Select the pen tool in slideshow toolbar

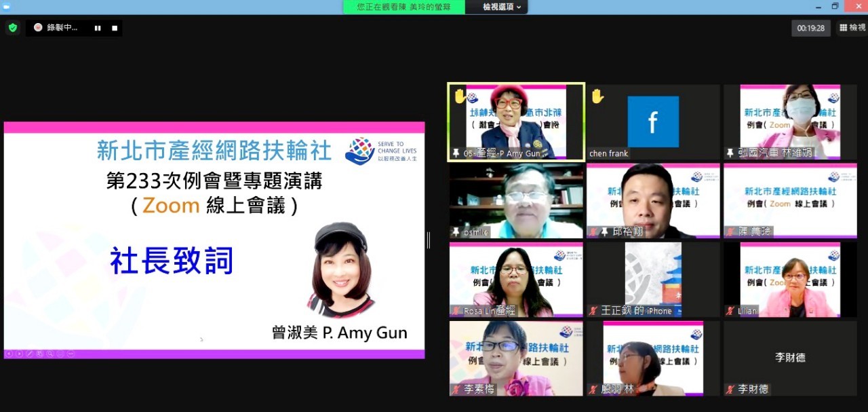tap(29, 354)
